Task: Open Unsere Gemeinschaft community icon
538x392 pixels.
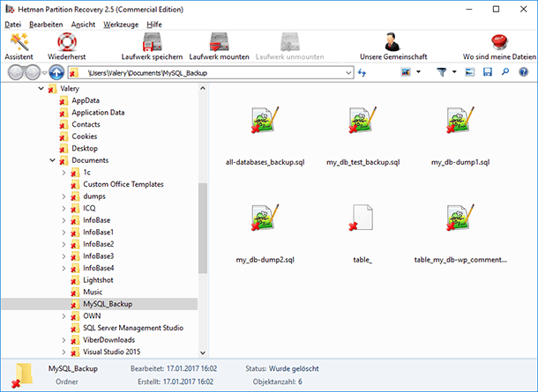Action: tap(393, 41)
